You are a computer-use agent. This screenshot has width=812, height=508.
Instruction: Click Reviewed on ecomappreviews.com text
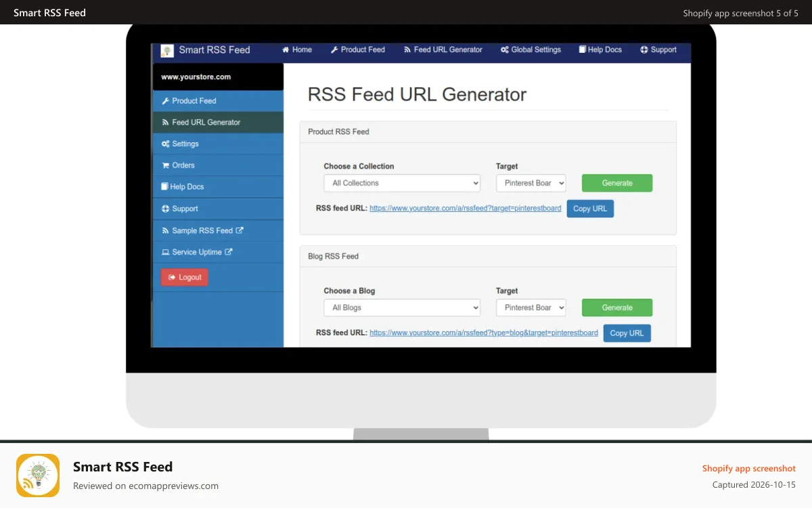tap(145, 486)
